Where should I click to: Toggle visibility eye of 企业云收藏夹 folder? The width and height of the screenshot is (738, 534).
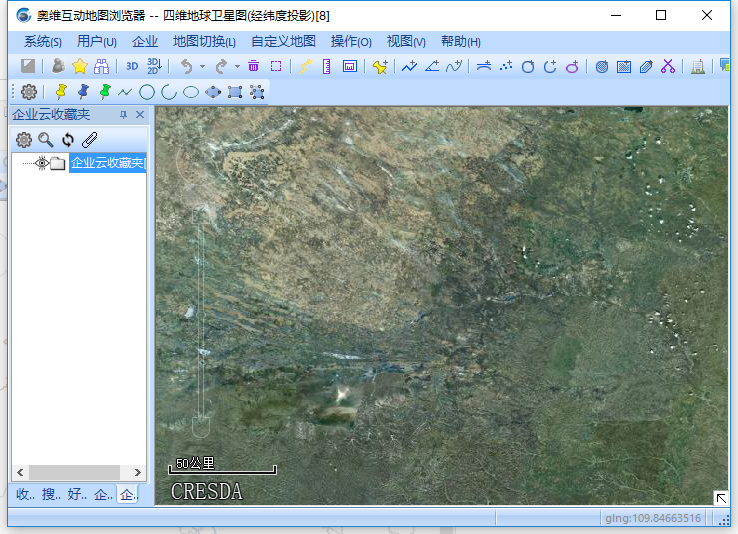click(x=42, y=163)
